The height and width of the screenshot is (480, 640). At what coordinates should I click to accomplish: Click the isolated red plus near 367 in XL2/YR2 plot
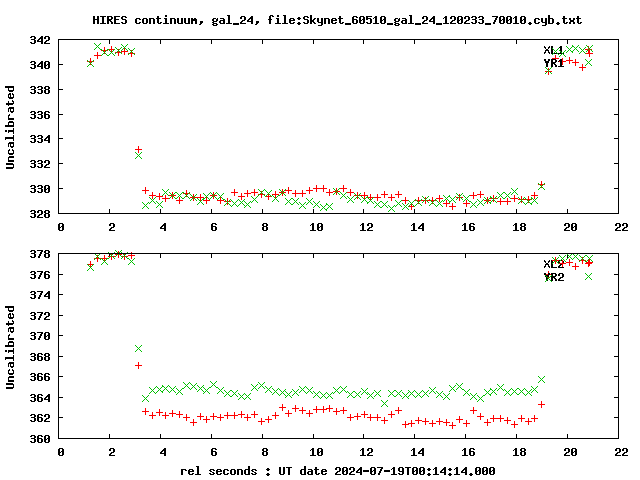138,365
